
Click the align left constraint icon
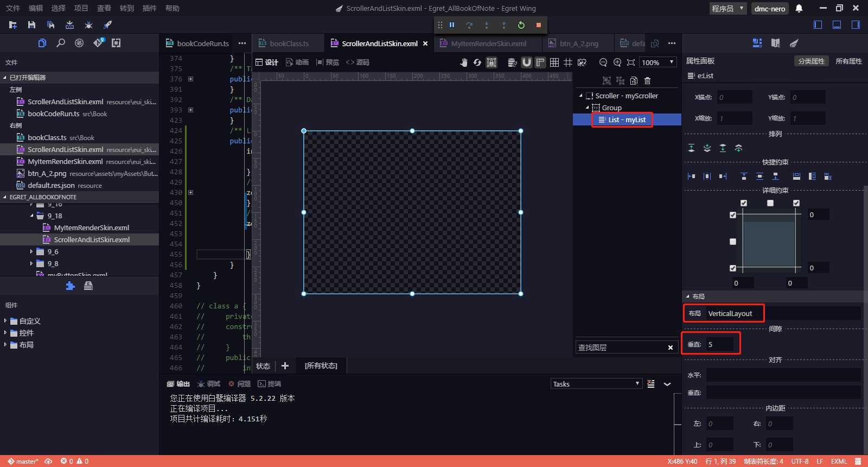pyautogui.click(x=691, y=176)
